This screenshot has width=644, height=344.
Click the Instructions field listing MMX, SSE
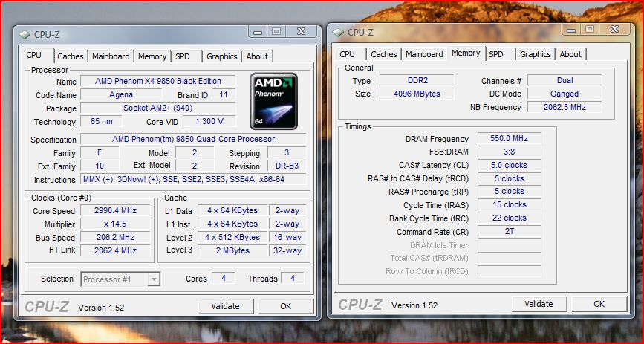193,179
